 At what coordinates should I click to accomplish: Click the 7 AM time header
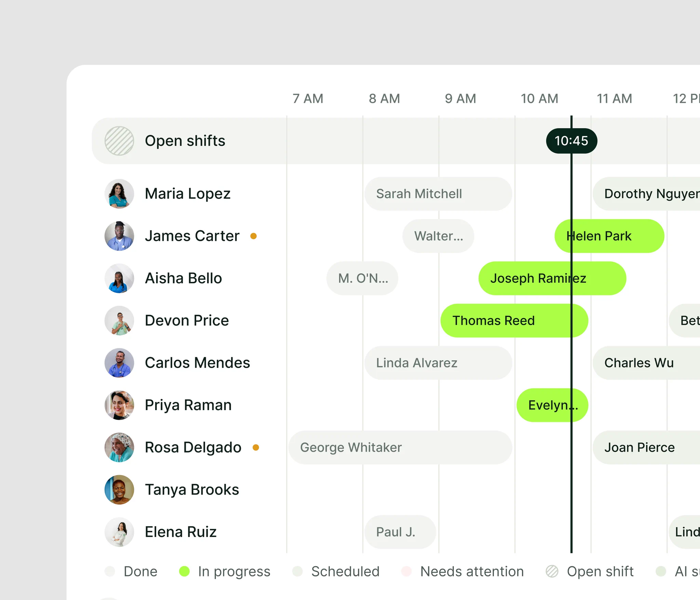click(x=308, y=99)
